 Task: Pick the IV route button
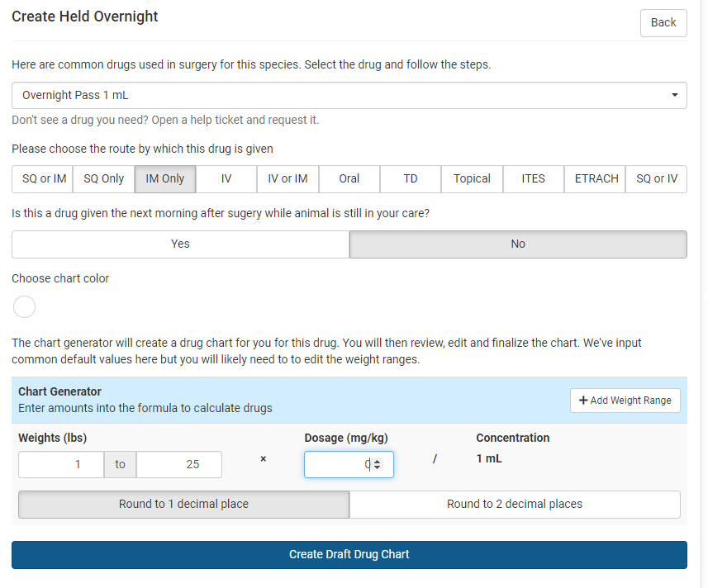(226, 179)
